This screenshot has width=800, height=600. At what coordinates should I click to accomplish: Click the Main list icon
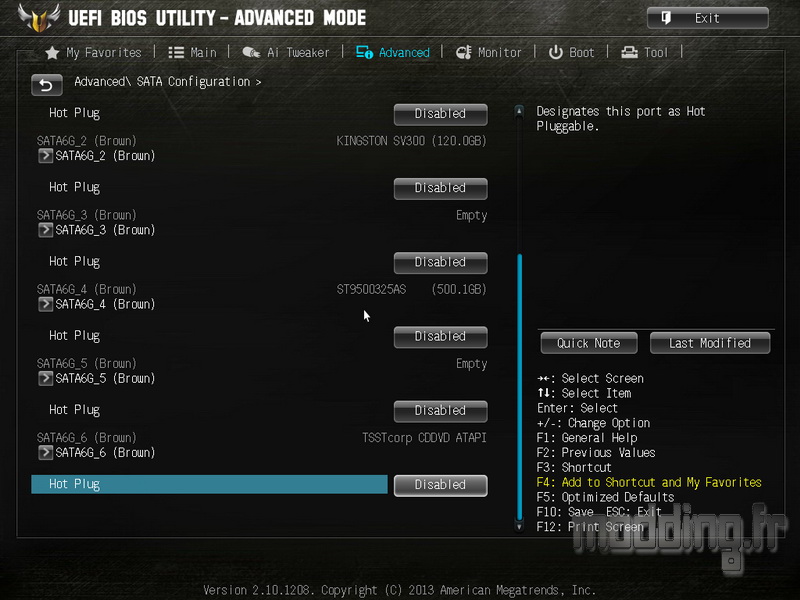(176, 53)
